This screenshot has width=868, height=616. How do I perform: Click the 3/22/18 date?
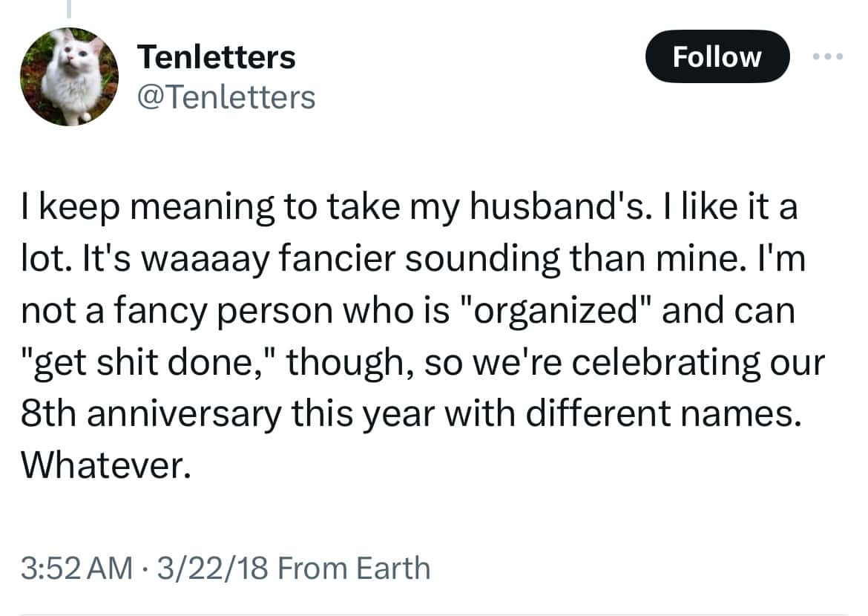(x=213, y=569)
